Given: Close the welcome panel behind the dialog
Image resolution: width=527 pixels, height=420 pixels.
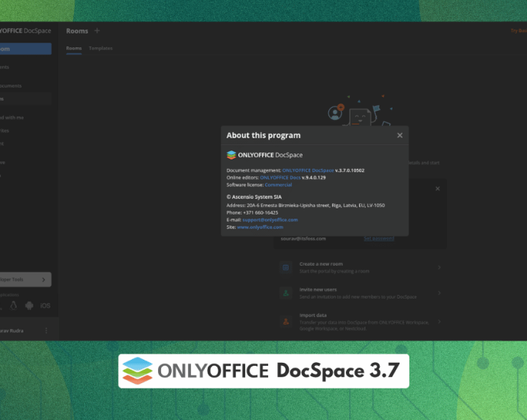Looking at the screenshot, I should tap(438, 189).
